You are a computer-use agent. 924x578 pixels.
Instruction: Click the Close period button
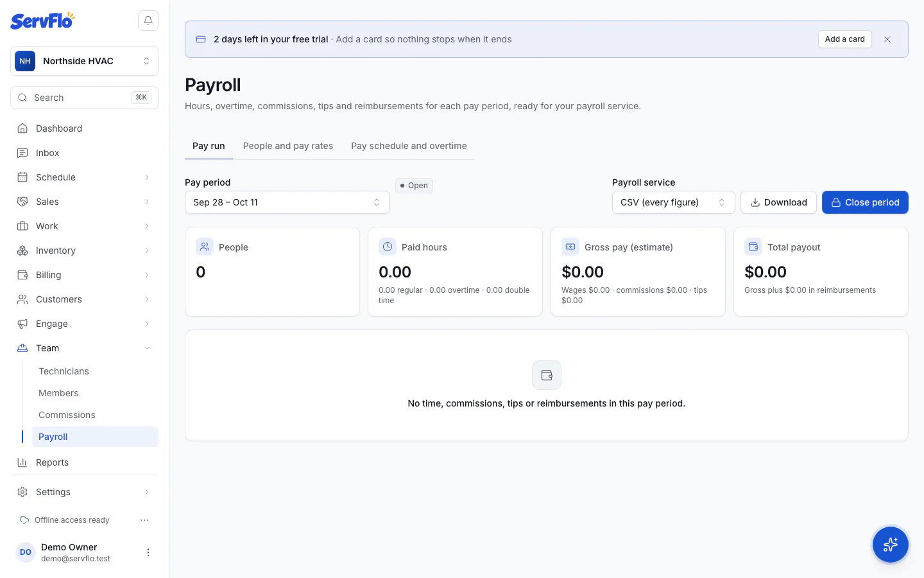(x=865, y=202)
